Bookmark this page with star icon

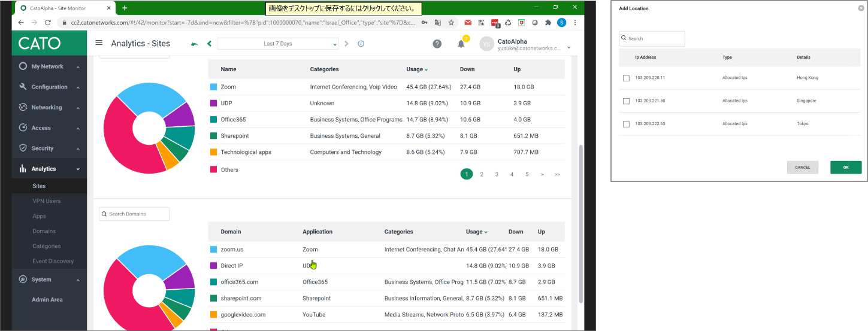[x=451, y=22]
